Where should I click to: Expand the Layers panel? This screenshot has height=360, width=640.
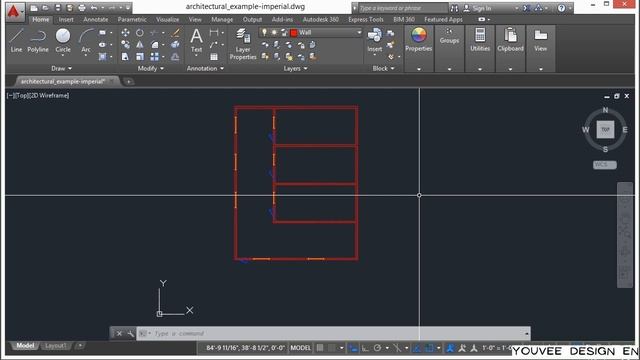tap(296, 68)
